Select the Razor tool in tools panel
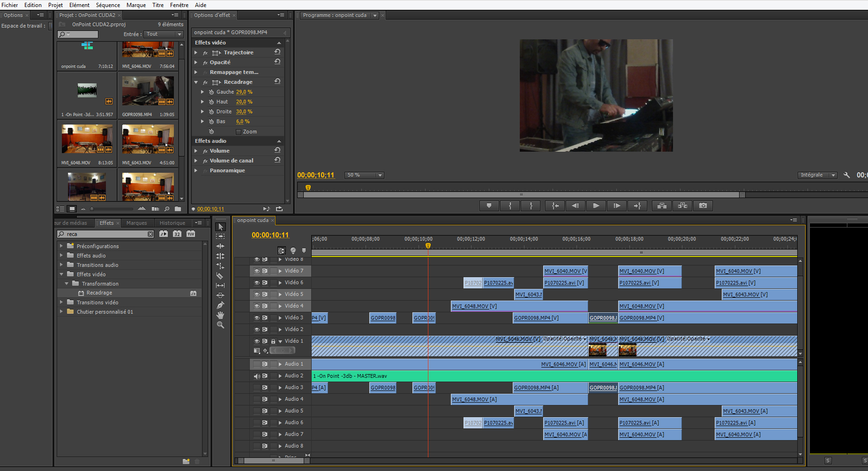The width and height of the screenshot is (868, 471). click(220, 276)
